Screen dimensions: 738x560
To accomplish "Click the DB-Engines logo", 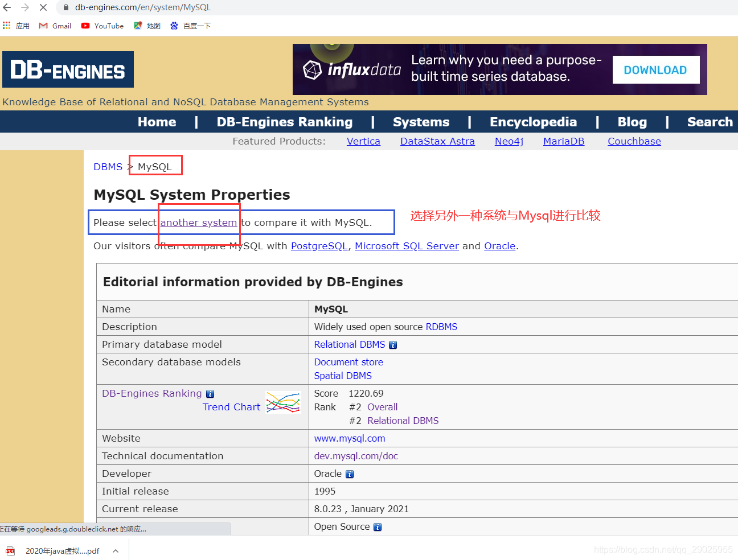I will pyautogui.click(x=68, y=69).
